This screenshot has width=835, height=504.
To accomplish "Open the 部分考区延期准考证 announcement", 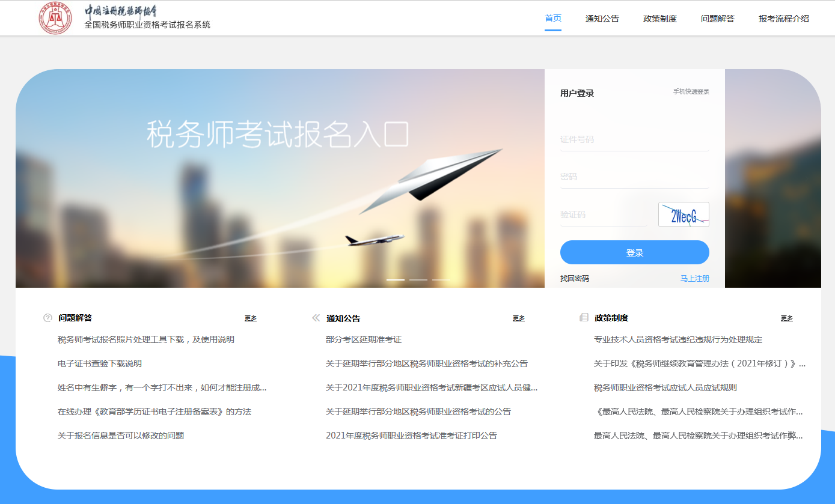I will coord(363,339).
